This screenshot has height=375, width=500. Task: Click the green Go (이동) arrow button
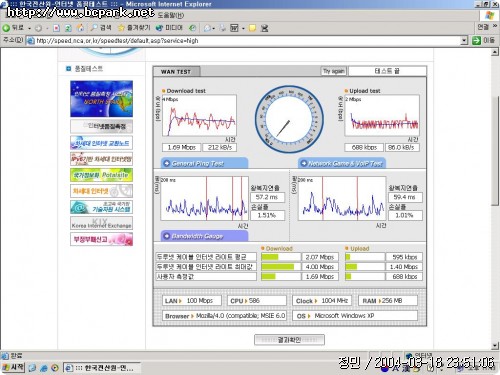[x=483, y=41]
